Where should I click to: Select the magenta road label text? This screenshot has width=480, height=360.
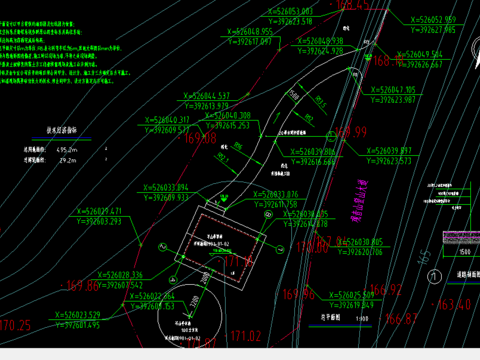(x=361, y=201)
